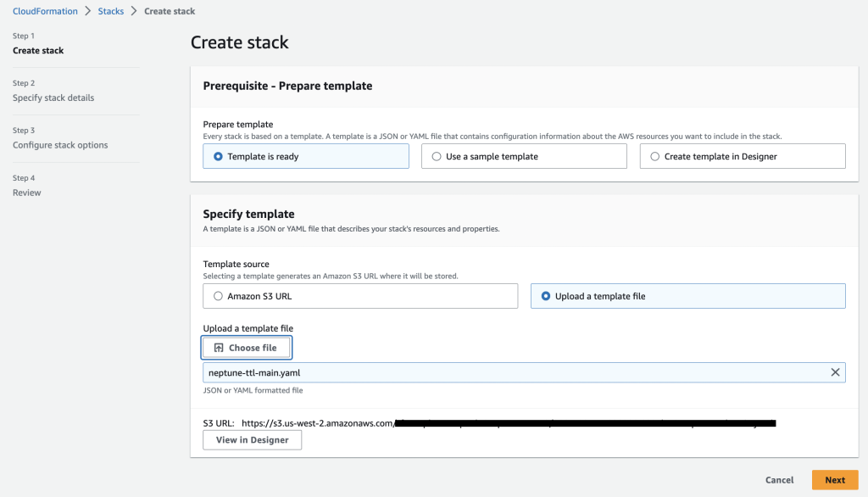Click the Create stack breadcrumb entry
This screenshot has width=868, height=497.
pyautogui.click(x=170, y=11)
